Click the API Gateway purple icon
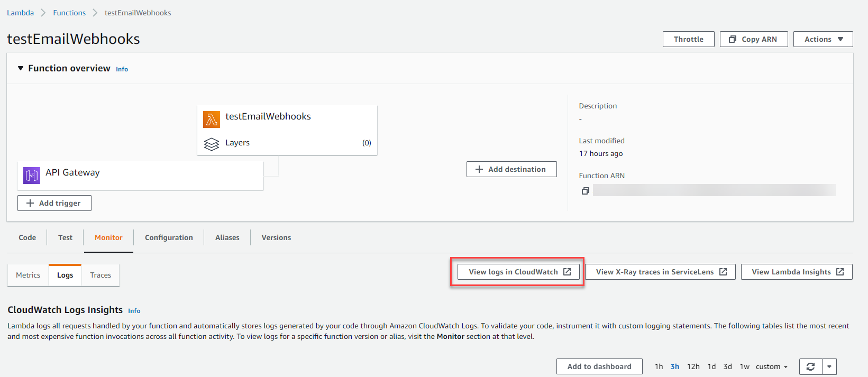The height and width of the screenshot is (377, 868). click(32, 175)
